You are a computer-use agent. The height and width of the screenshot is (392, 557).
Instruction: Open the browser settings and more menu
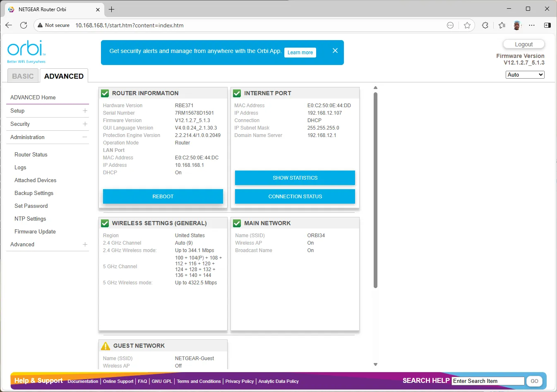click(x=532, y=25)
